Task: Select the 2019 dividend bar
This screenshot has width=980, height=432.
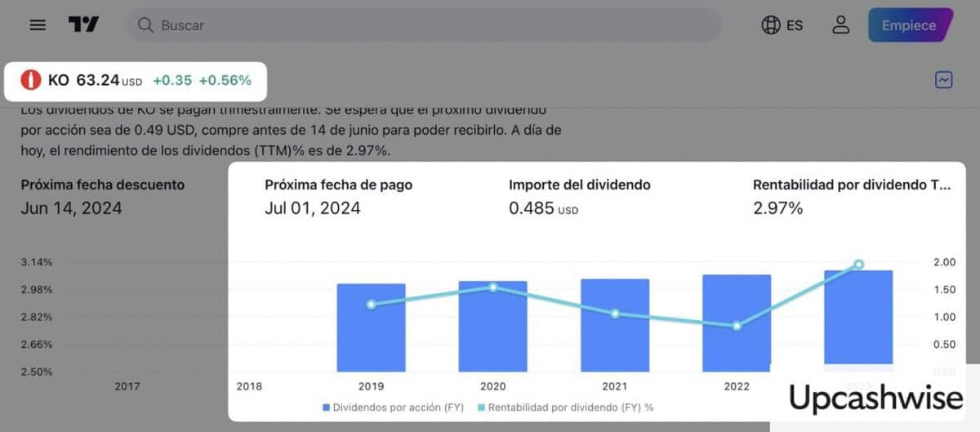Action: 372,327
